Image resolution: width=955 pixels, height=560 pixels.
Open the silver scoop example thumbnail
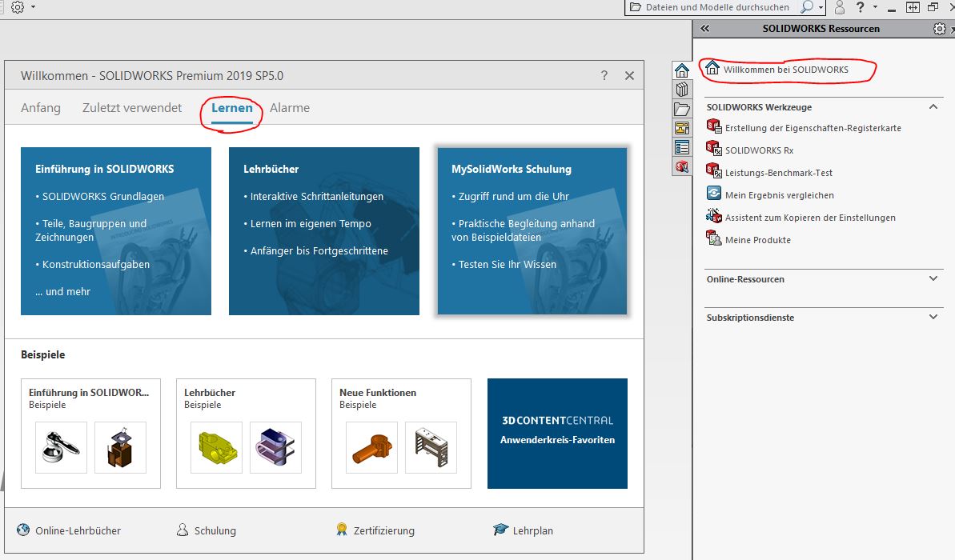[61, 447]
